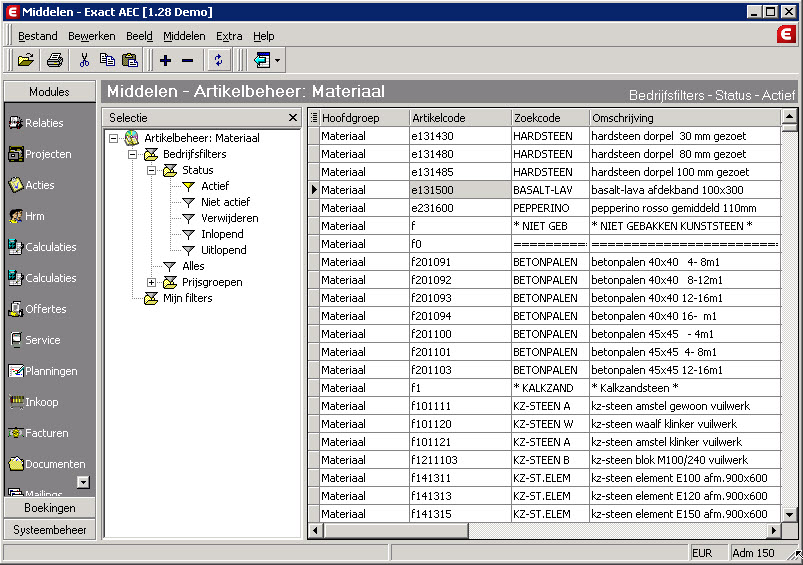Open the Hrm module

27,216
